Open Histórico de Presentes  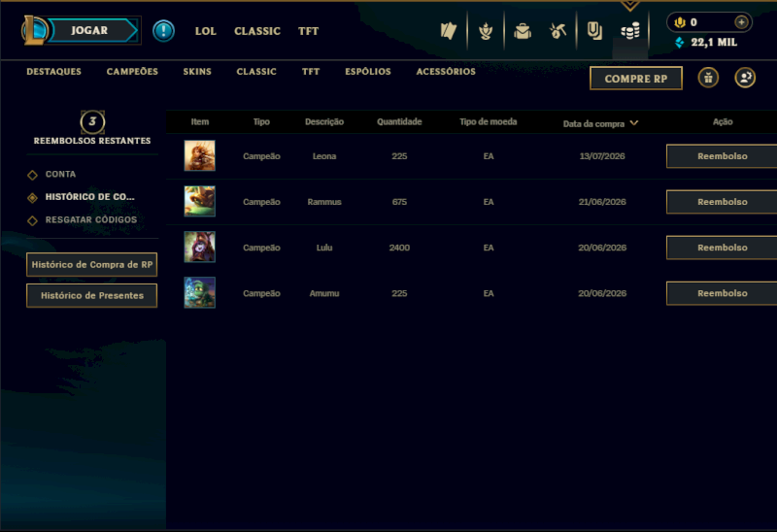[91, 296]
